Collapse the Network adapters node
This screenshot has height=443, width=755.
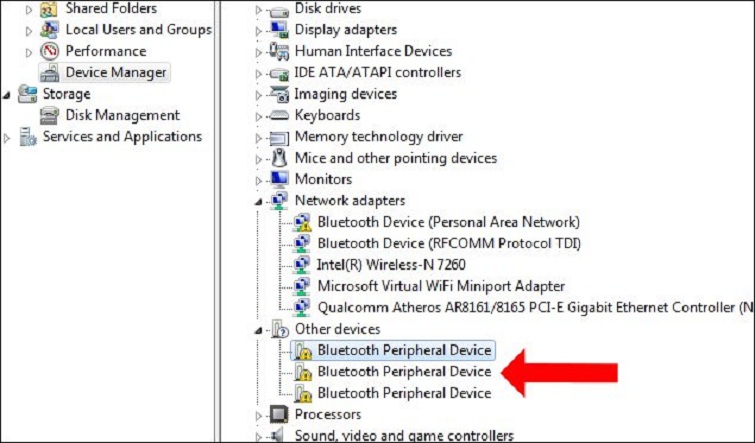[x=259, y=201]
